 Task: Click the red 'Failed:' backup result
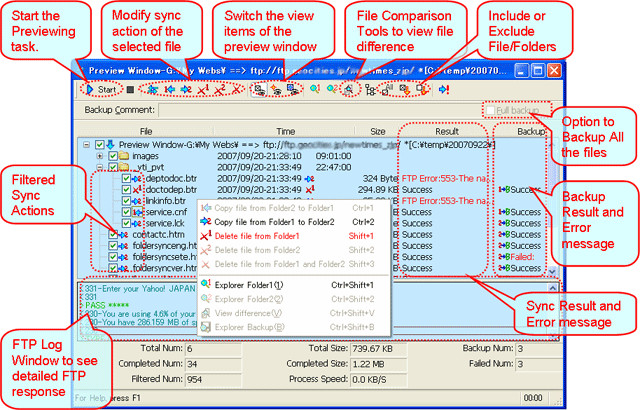[x=522, y=257]
